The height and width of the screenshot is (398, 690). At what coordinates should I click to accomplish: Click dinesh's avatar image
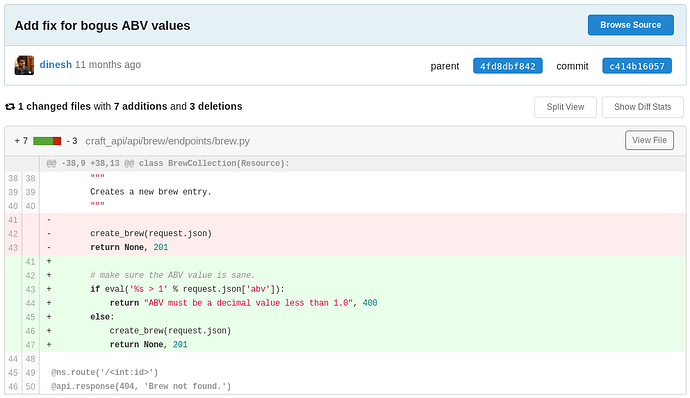24,65
